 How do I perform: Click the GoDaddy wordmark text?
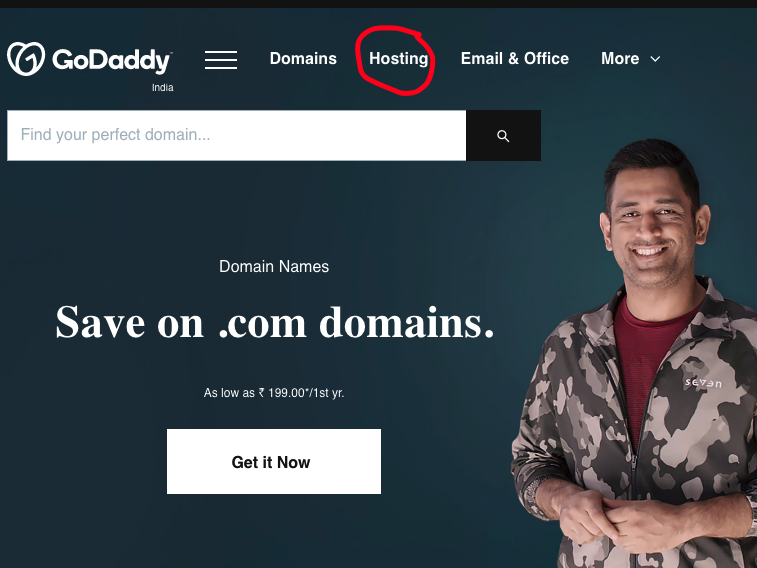coord(112,60)
